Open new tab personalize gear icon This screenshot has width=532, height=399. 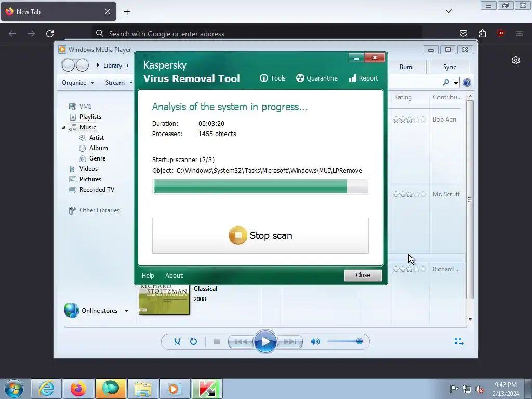point(516,60)
